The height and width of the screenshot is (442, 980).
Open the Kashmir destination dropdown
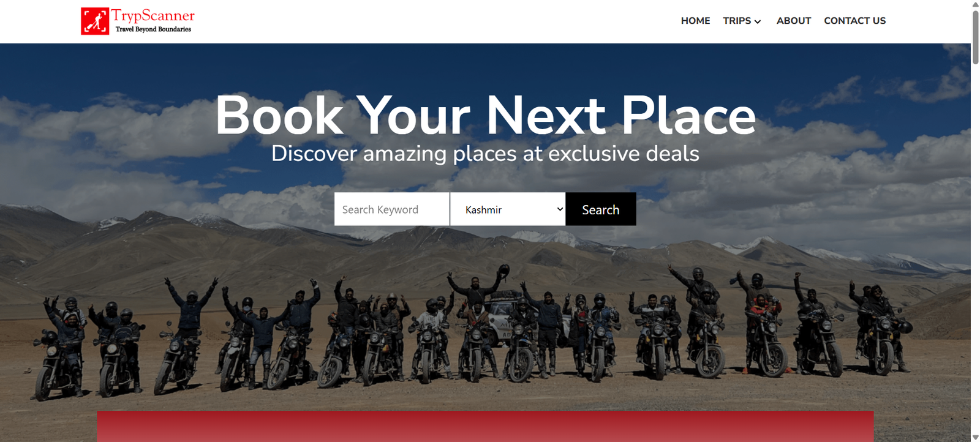tap(508, 209)
